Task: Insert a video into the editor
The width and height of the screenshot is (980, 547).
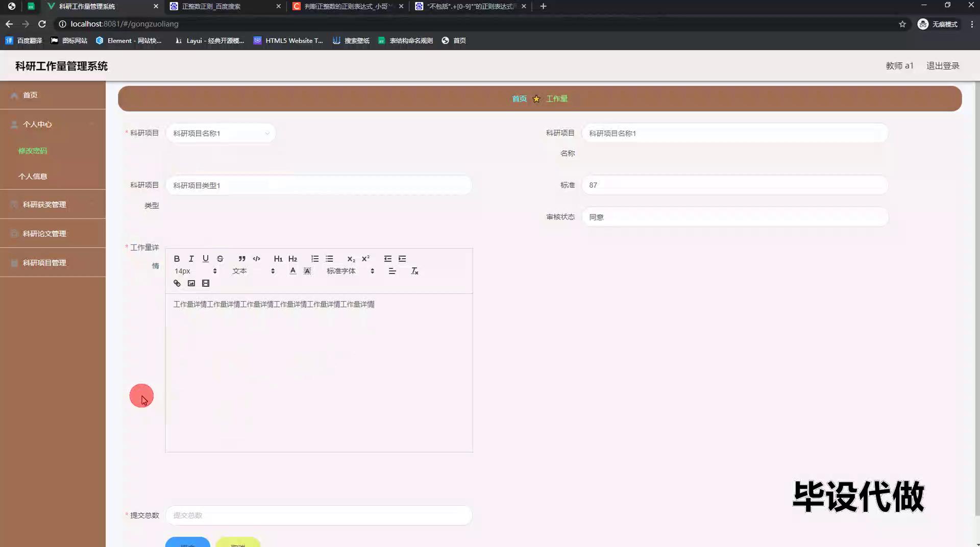Action: pos(206,283)
